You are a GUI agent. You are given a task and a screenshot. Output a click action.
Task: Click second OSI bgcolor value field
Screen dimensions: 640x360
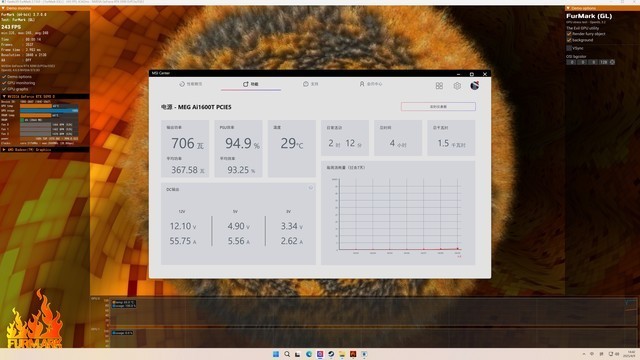tap(583, 62)
